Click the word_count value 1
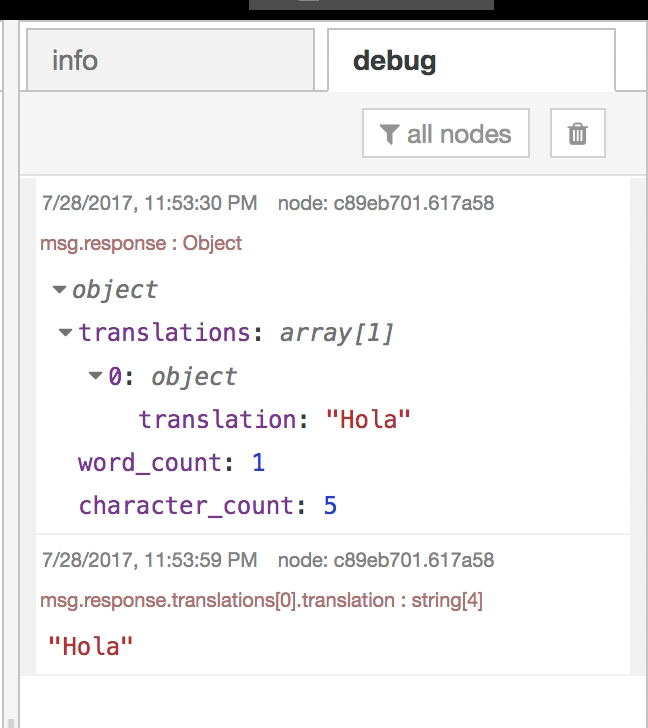The width and height of the screenshot is (648, 728). pos(258,463)
